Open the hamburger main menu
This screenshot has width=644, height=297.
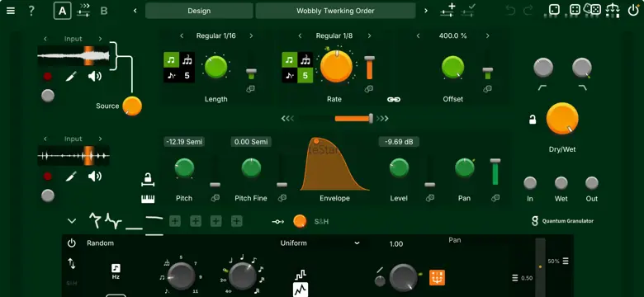tap(11, 11)
